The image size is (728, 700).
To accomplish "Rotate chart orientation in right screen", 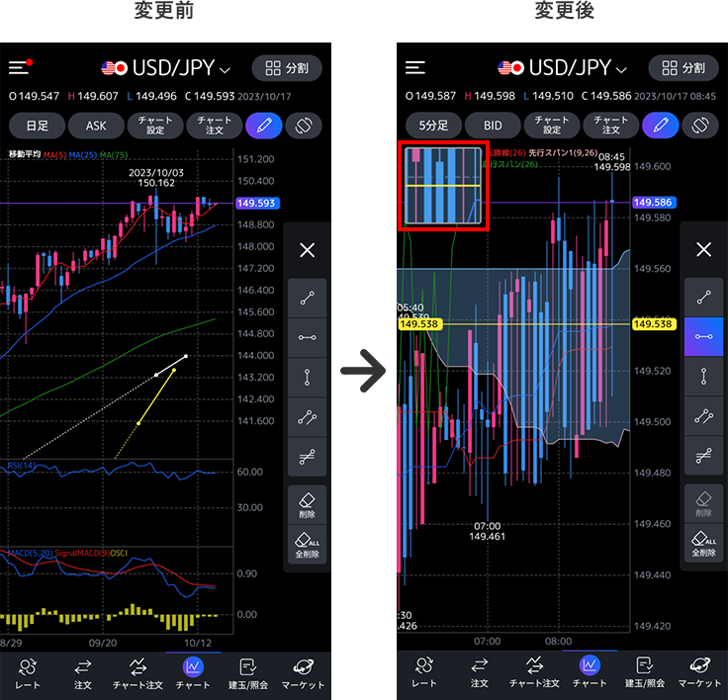I will tap(700, 126).
